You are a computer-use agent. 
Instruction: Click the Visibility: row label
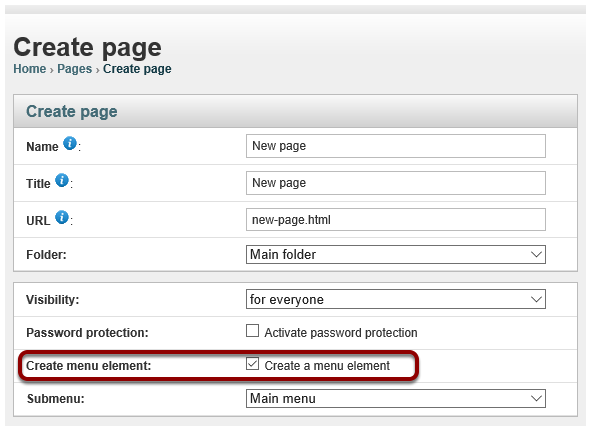click(x=52, y=300)
